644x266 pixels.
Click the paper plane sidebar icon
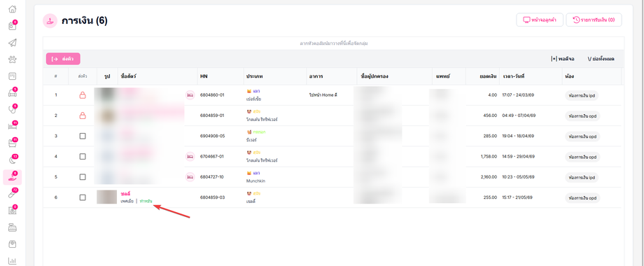[x=13, y=43]
